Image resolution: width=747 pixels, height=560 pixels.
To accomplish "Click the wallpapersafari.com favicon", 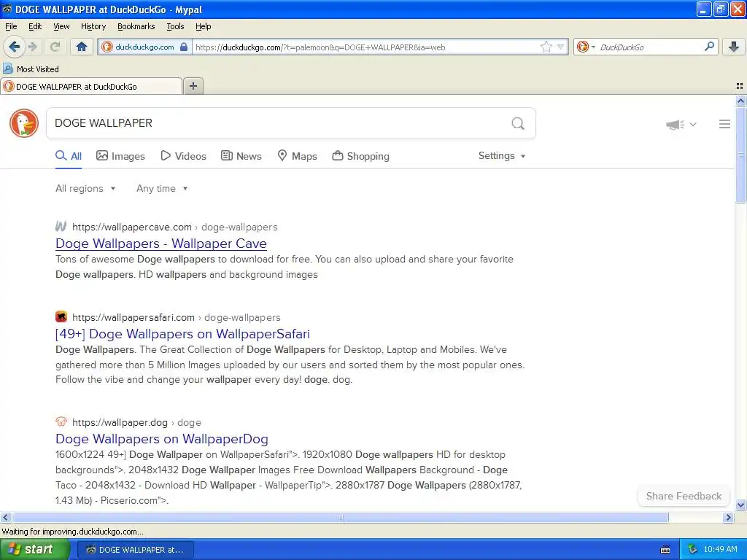I will pos(61,316).
